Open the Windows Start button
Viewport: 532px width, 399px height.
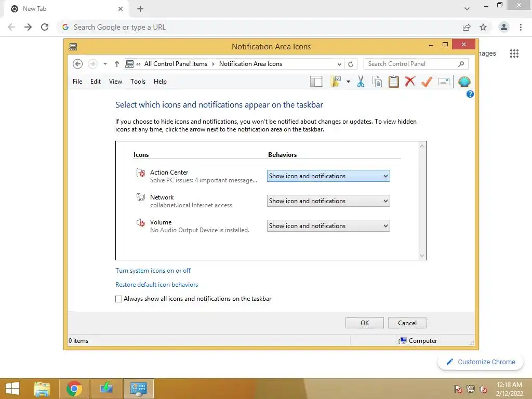click(12, 389)
